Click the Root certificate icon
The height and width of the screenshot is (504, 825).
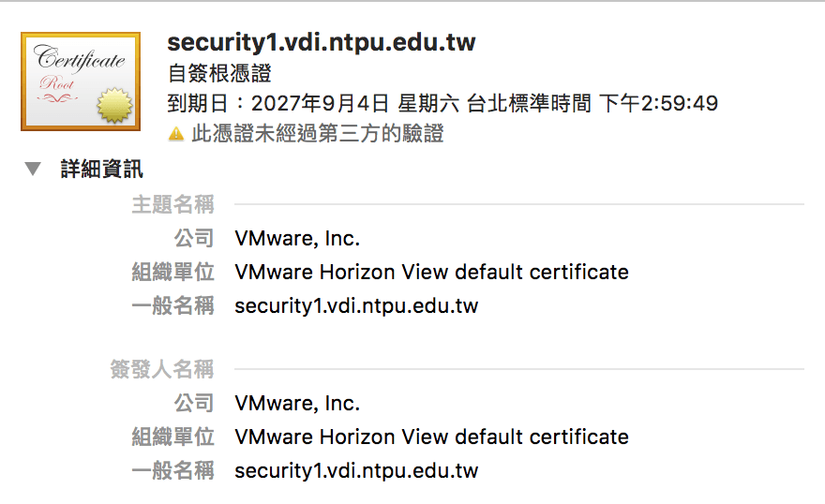tap(80, 81)
